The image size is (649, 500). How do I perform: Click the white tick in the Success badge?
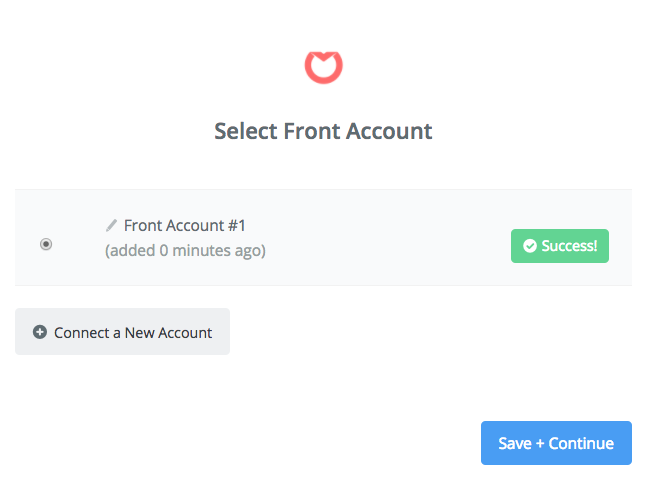530,246
